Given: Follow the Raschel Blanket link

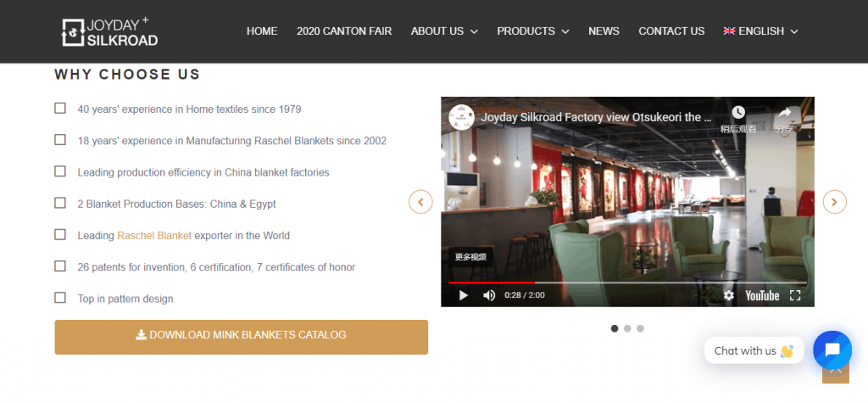Looking at the screenshot, I should (154, 236).
